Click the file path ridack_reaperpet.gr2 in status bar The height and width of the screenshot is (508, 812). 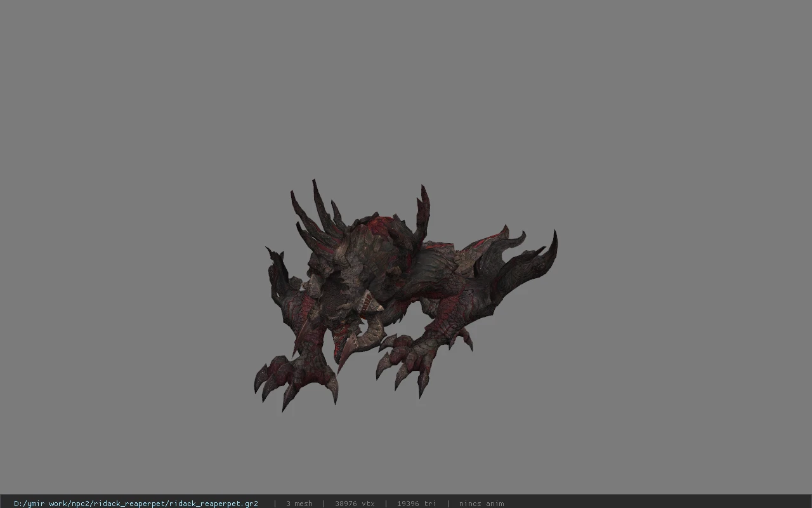pos(136,504)
